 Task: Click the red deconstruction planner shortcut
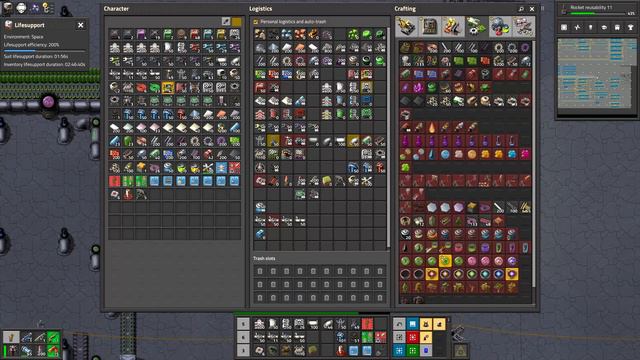click(x=413, y=337)
